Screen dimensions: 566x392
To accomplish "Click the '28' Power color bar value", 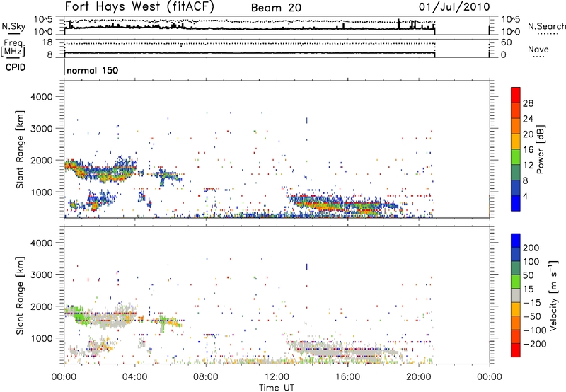I will 528,103.
